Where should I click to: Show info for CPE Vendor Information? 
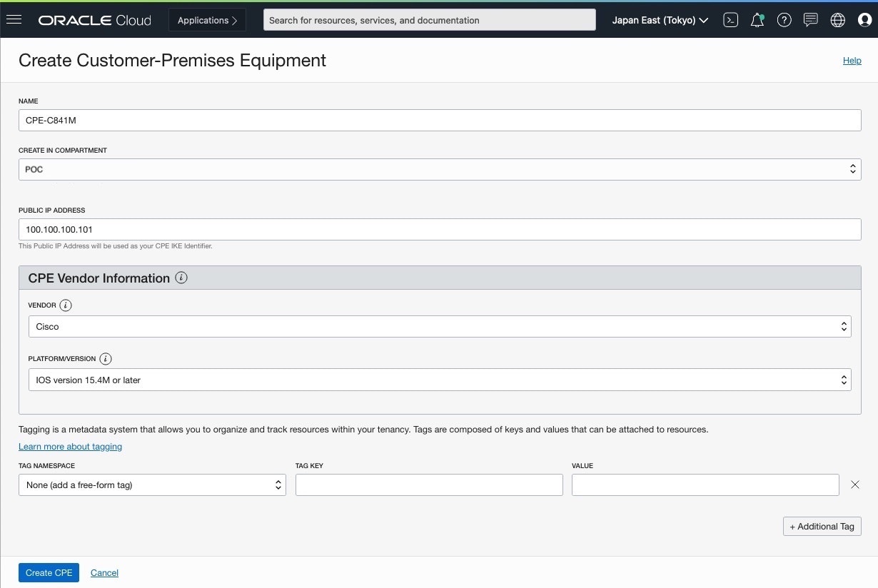[x=181, y=278]
